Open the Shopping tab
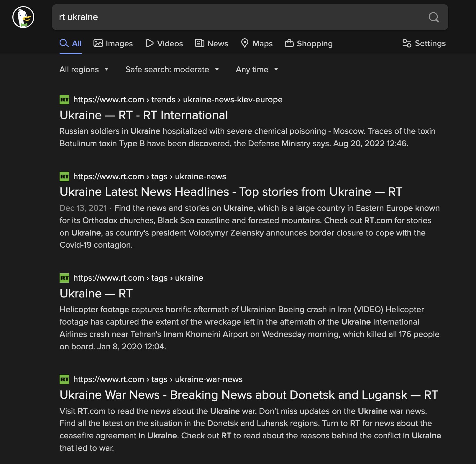 tap(309, 44)
